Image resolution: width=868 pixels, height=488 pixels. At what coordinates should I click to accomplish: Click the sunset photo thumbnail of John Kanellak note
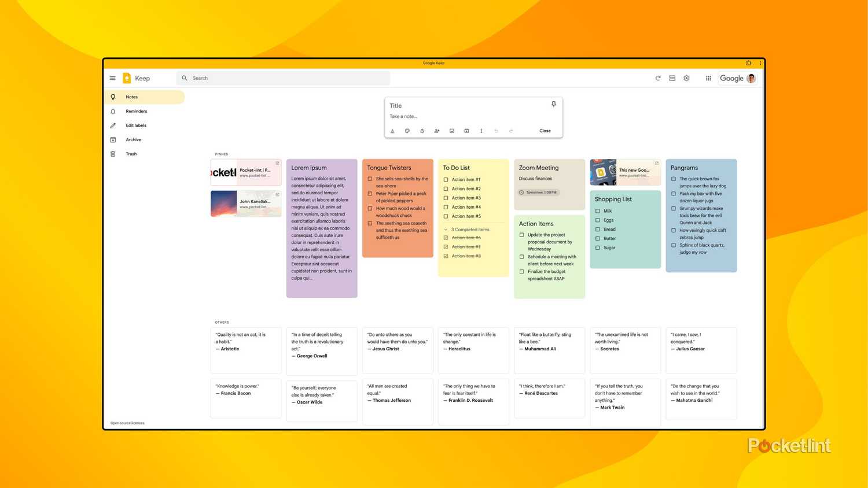[x=224, y=204]
